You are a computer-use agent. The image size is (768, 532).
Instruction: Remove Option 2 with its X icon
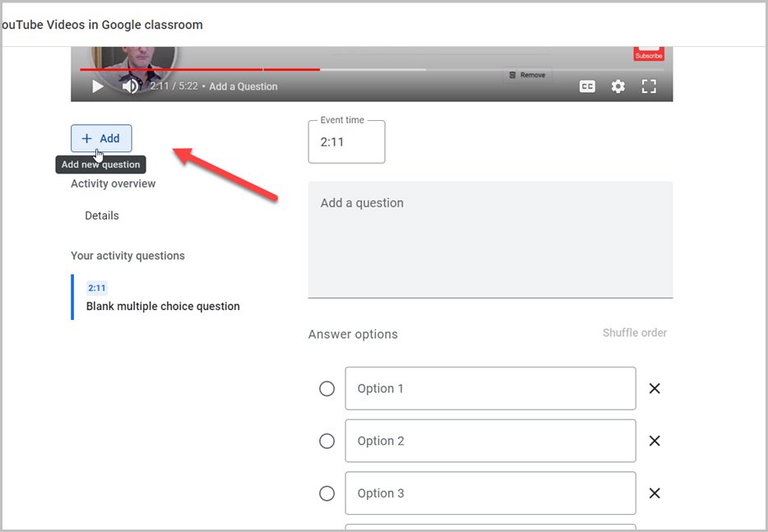tap(655, 441)
